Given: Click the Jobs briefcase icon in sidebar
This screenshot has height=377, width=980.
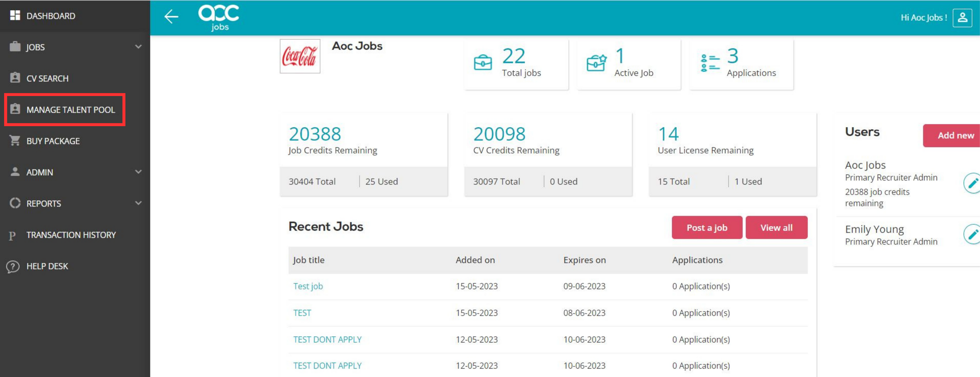Looking at the screenshot, I should click(15, 46).
